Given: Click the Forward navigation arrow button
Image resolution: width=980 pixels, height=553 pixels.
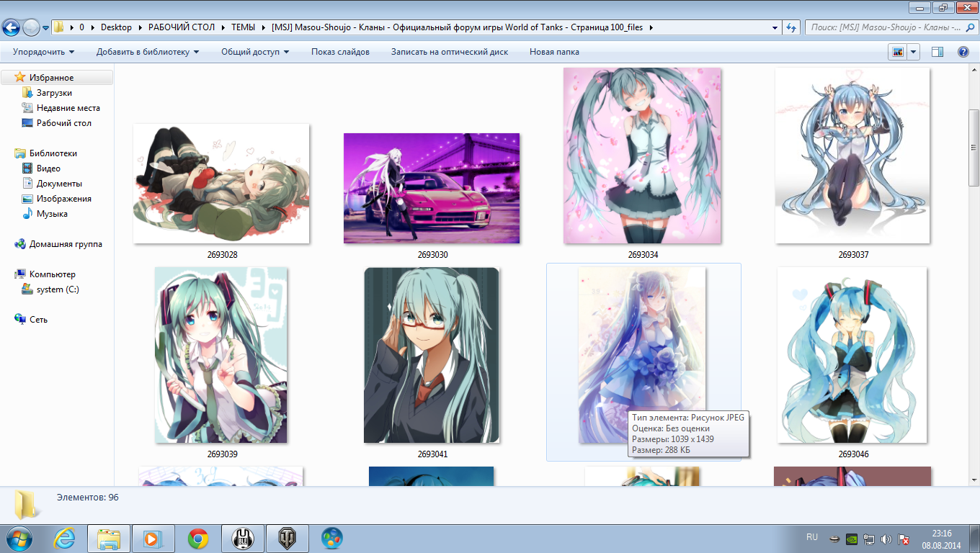Looking at the screenshot, I should pos(32,27).
